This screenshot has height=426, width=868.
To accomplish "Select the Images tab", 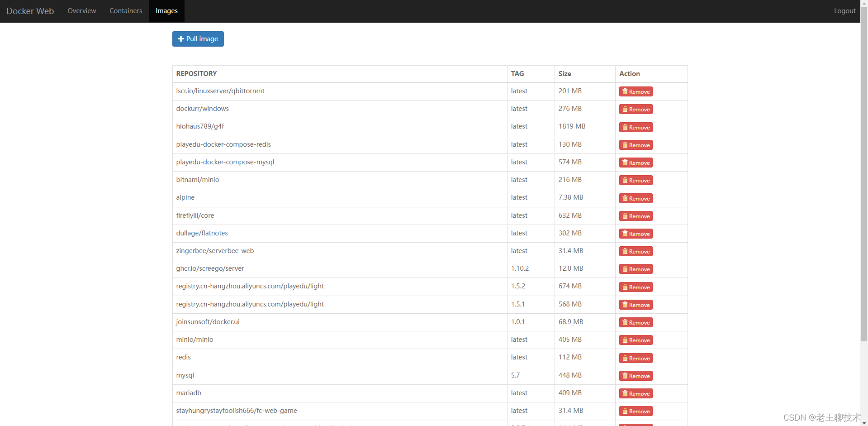I will coord(166,11).
